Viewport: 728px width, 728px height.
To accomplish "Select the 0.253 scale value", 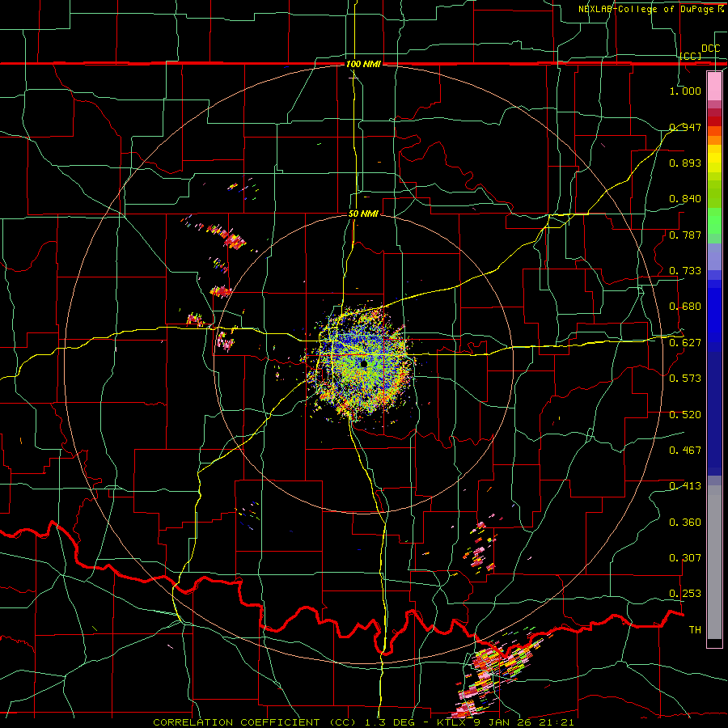I will [685, 594].
